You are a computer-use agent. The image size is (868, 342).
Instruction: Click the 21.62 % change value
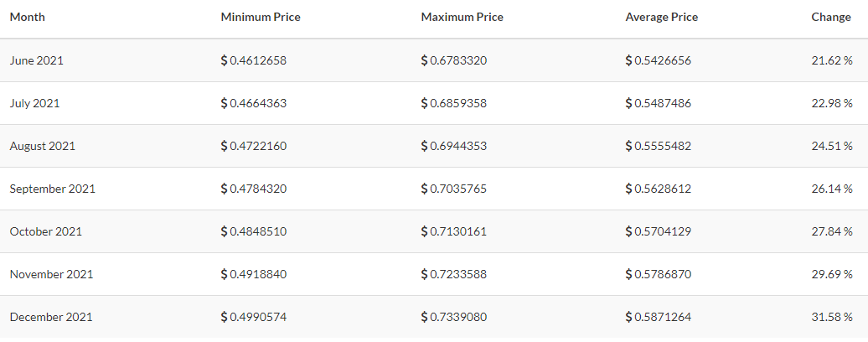[832, 61]
